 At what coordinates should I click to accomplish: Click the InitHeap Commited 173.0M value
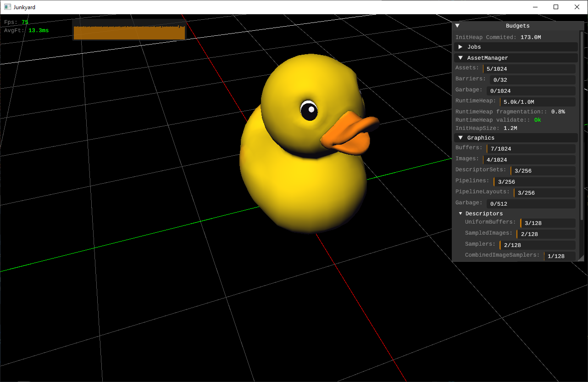coord(531,37)
